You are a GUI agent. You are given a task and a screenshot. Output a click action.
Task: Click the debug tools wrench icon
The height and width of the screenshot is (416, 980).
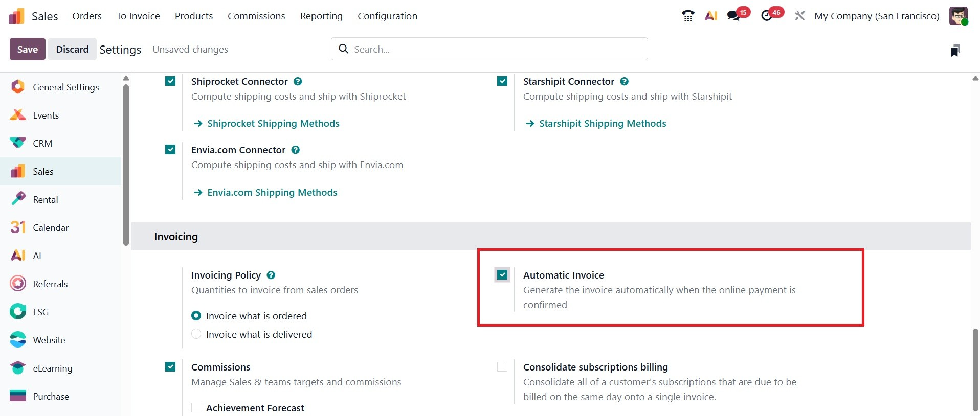click(x=799, y=16)
